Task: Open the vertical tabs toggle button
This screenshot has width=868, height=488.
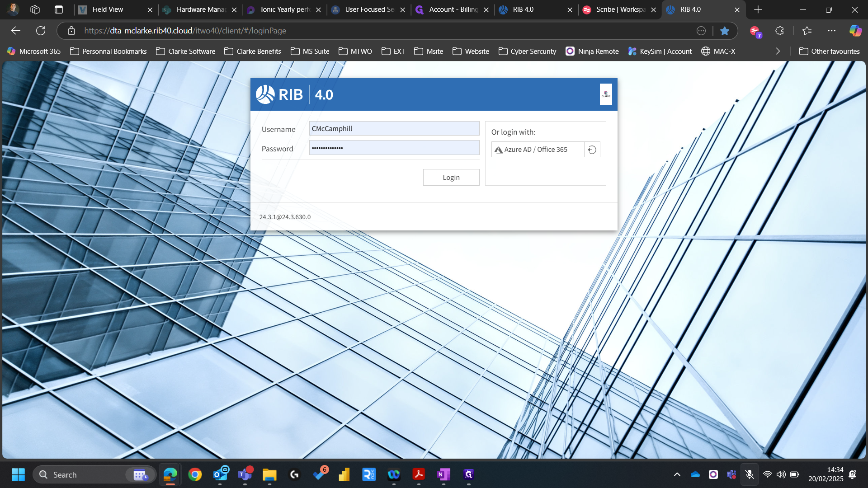Action: pos(59,9)
